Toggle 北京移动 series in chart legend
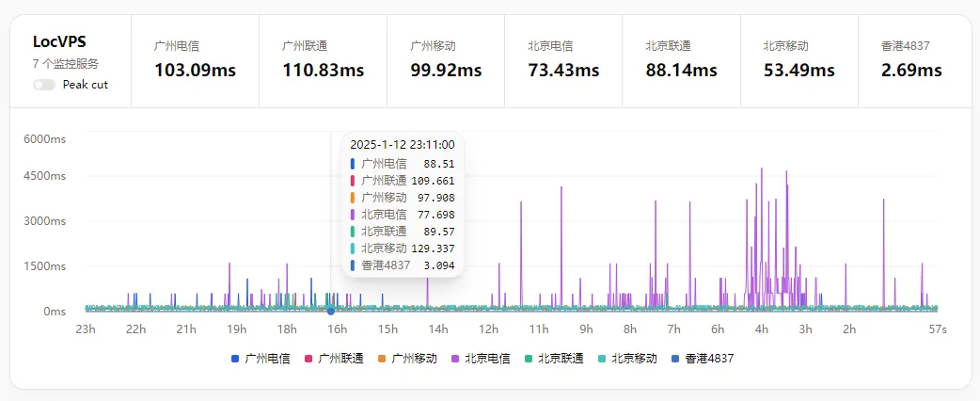 [x=627, y=359]
